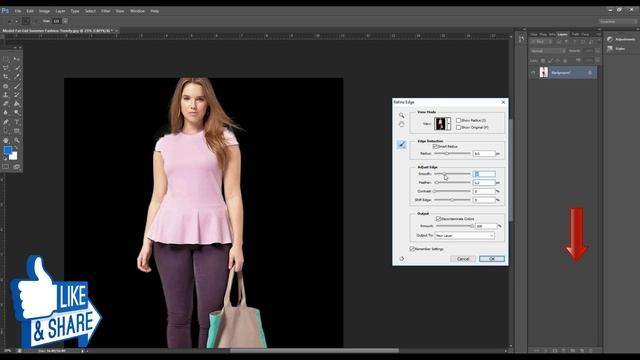Open the Select menu
The image size is (640, 360).
[x=90, y=11]
